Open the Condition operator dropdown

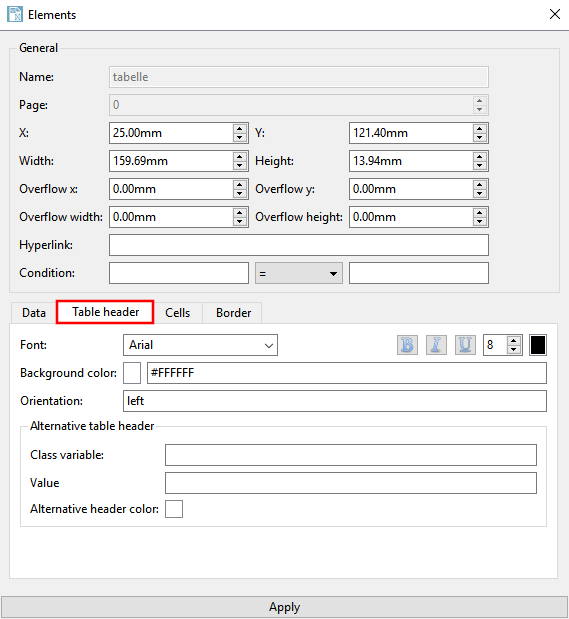(299, 273)
